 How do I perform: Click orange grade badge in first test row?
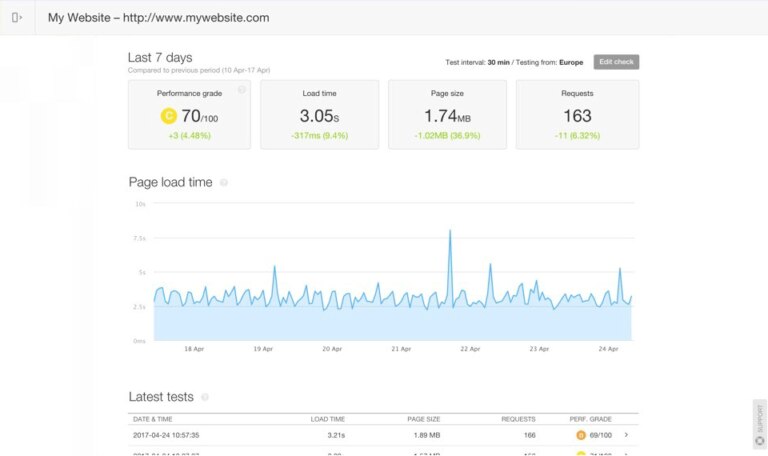point(580,435)
